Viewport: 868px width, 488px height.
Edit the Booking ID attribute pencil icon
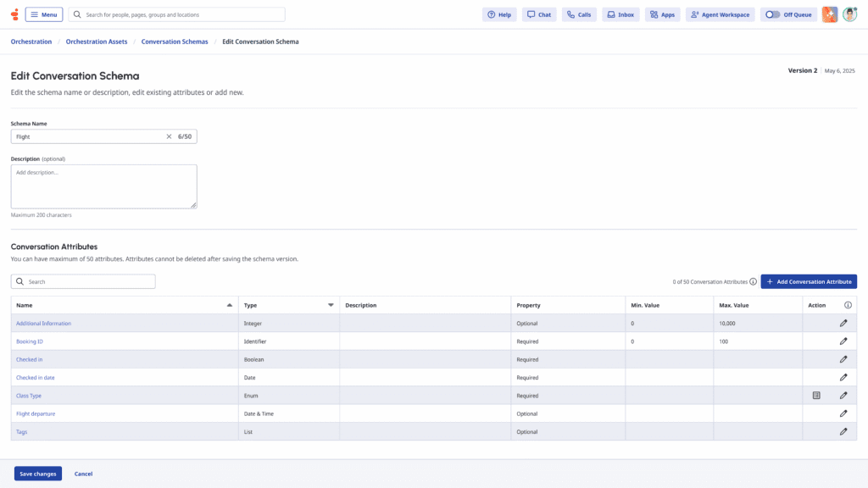pyautogui.click(x=843, y=341)
